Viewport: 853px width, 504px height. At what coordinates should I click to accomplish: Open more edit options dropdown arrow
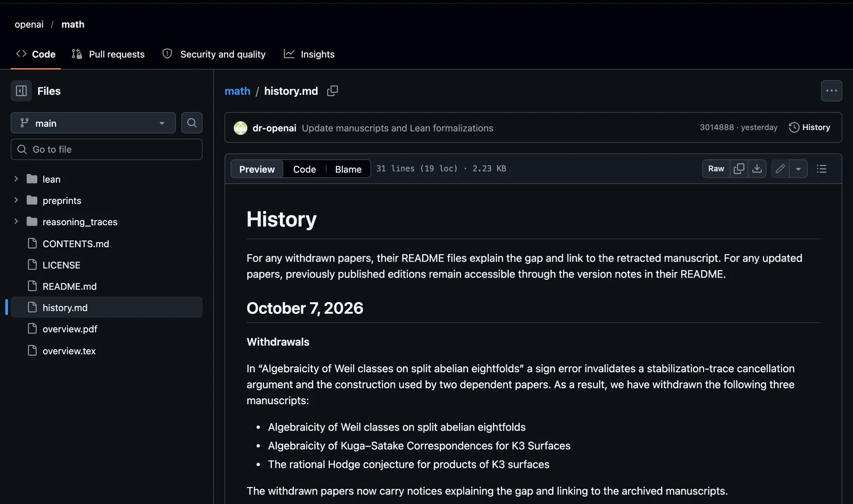(798, 169)
